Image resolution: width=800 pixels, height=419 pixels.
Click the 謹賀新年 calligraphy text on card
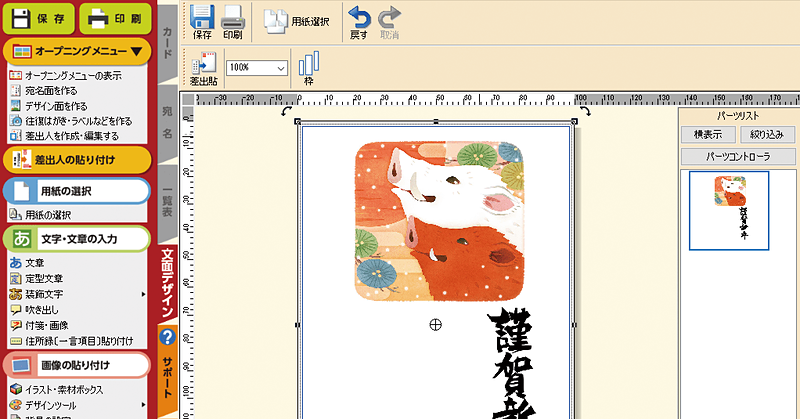point(511,364)
